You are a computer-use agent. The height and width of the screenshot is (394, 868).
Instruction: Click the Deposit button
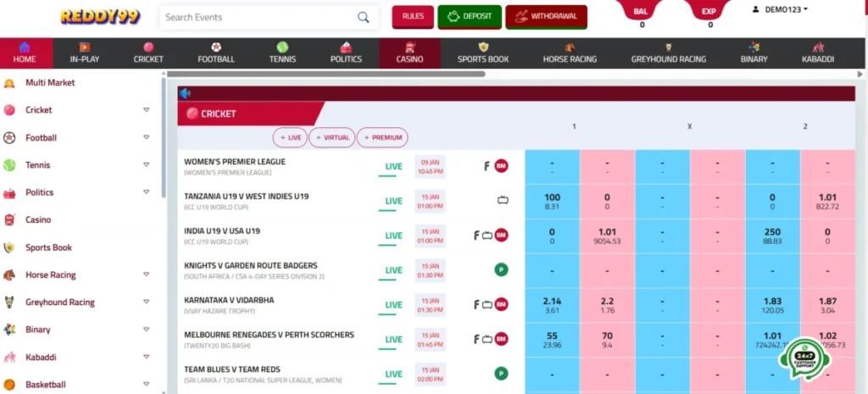pyautogui.click(x=470, y=16)
